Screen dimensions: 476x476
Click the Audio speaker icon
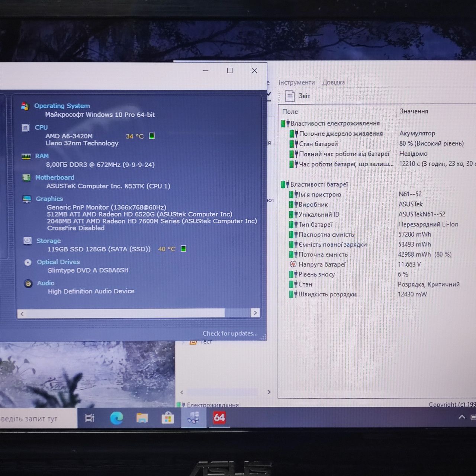click(28, 284)
